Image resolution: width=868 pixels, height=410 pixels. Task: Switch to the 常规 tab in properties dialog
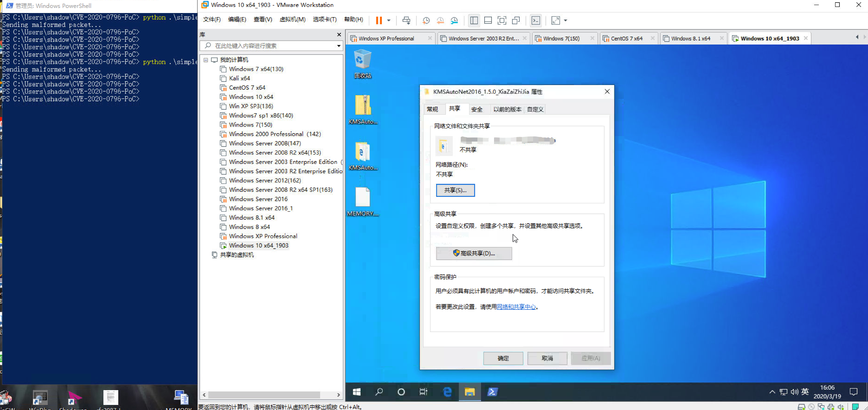click(432, 109)
